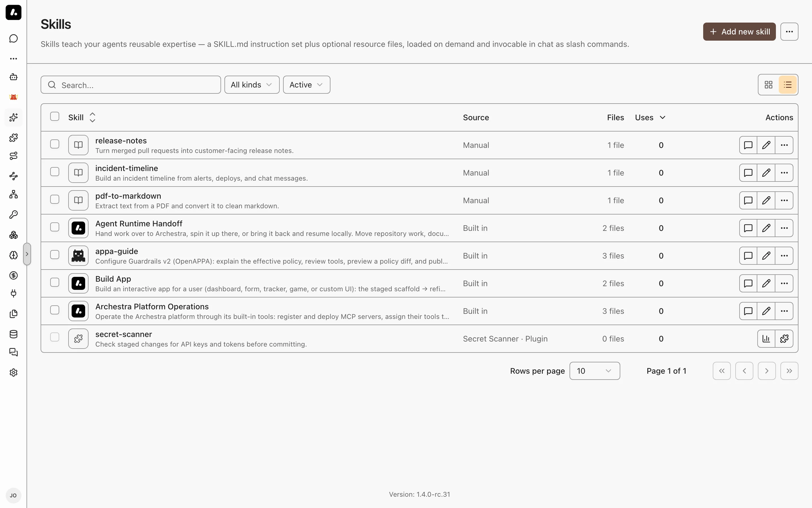Image resolution: width=812 pixels, height=508 pixels.
Task: Open the puzzle piece icon in sidebar
Action: [x=14, y=137]
